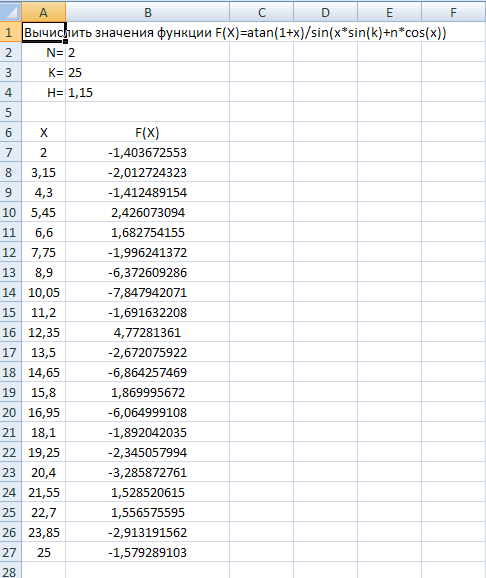Click cell with value 2,426073094

(147, 212)
